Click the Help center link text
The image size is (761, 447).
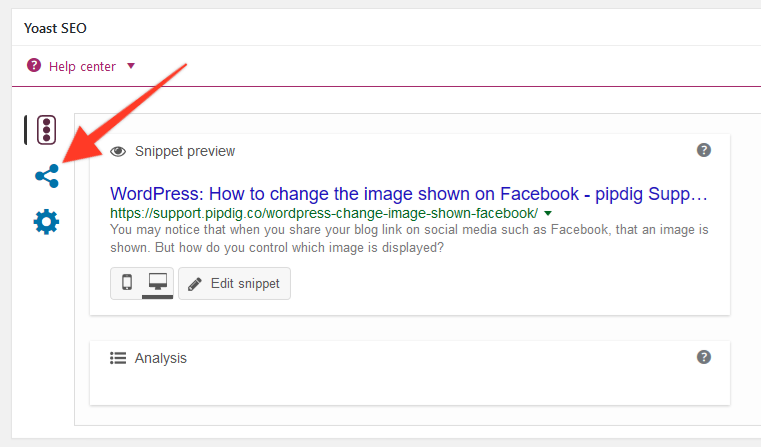point(82,66)
